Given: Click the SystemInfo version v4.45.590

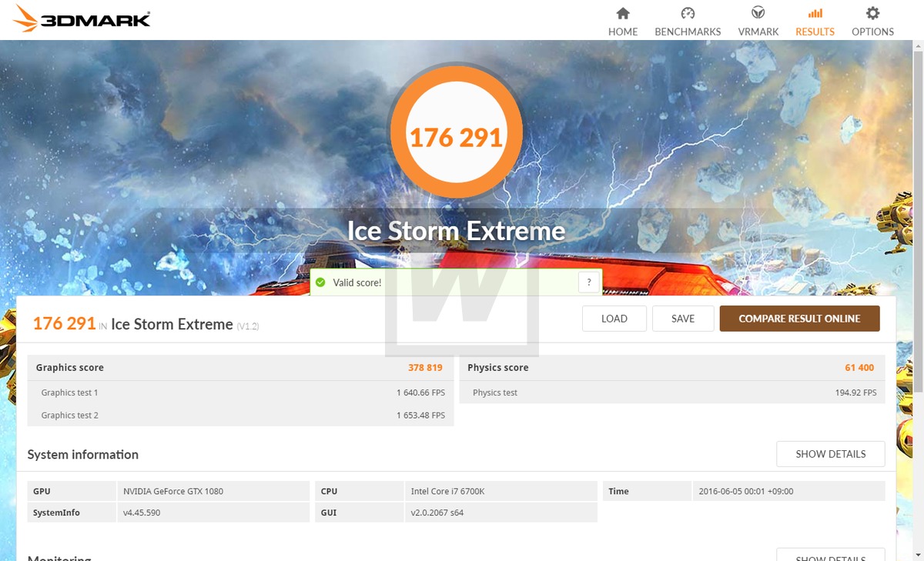Looking at the screenshot, I should coord(142,513).
